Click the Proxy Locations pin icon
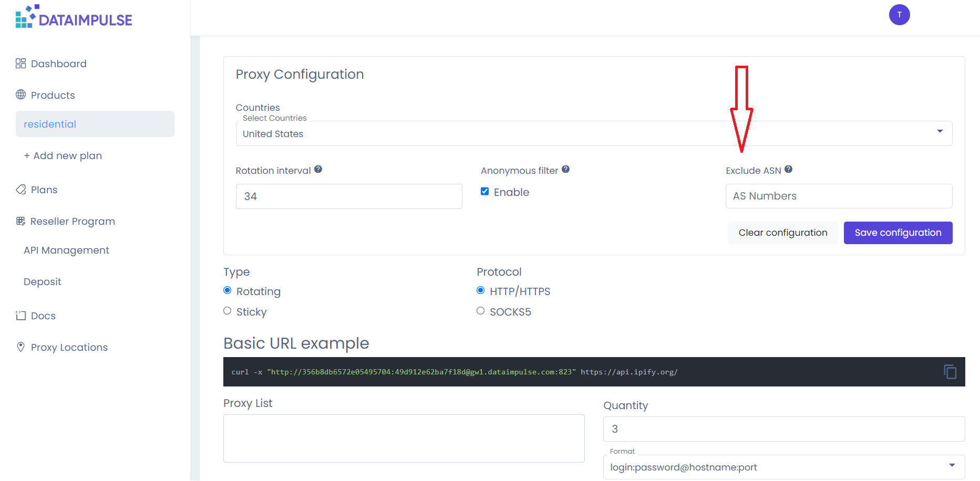Screen dimensions: 980x481 pyautogui.click(x=20, y=347)
